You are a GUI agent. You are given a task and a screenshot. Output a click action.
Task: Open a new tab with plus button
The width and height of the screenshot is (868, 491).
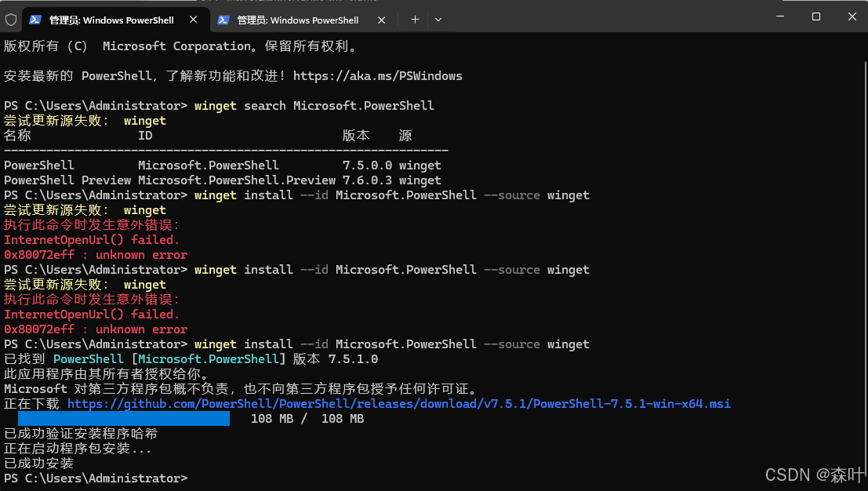click(x=415, y=20)
